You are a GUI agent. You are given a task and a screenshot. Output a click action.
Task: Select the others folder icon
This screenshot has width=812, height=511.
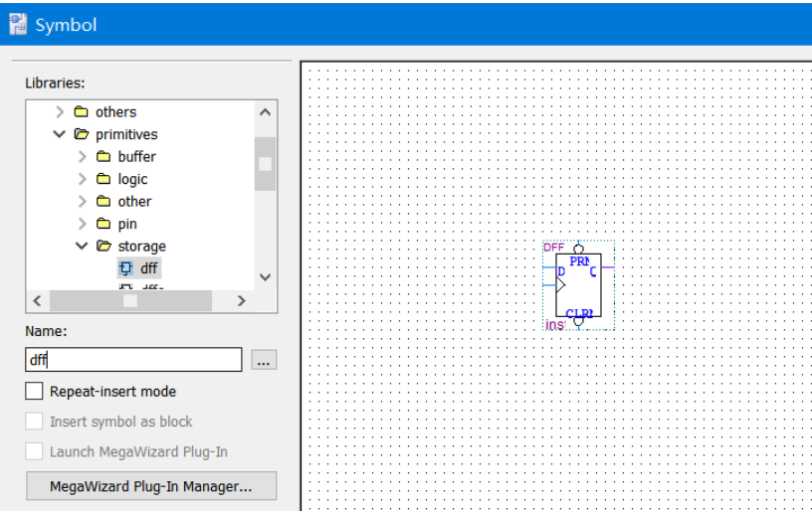coord(81,111)
